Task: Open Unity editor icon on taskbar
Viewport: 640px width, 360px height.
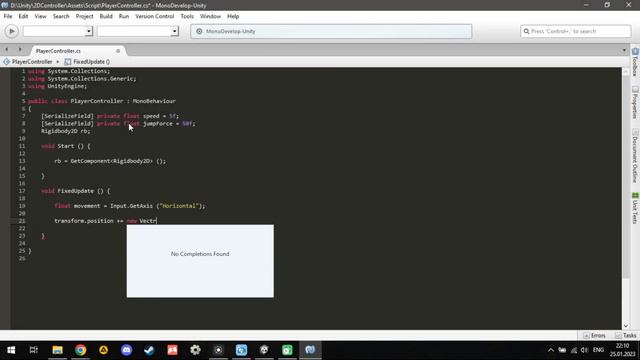Action: coord(264,350)
